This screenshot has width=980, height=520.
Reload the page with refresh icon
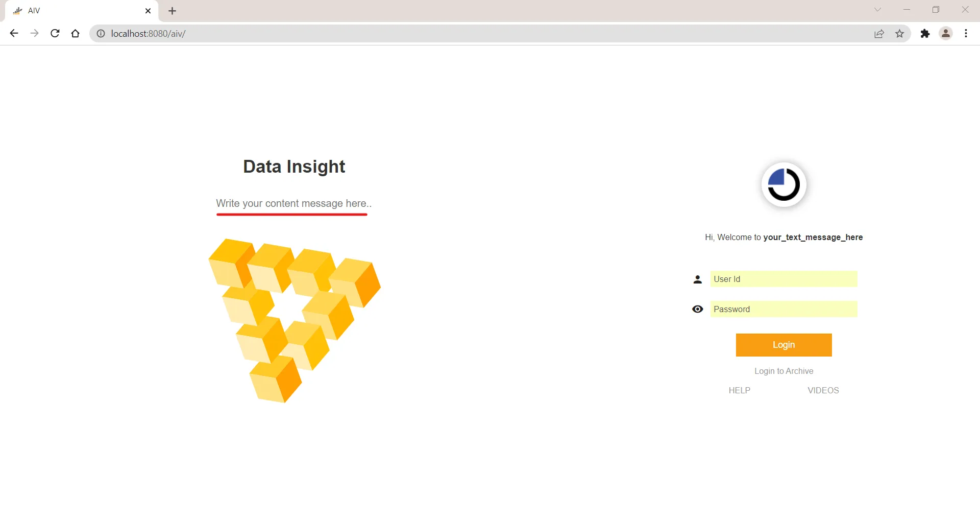(x=55, y=33)
